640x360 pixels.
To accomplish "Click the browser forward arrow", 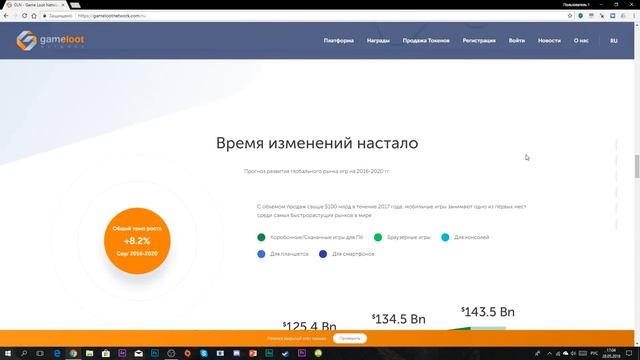I will (15, 16).
